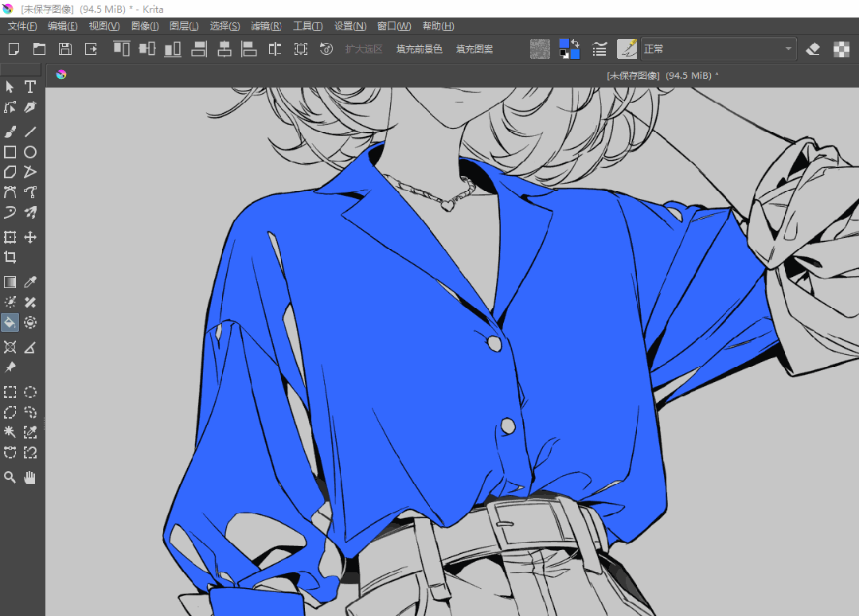This screenshot has height=616, width=859.
Task: Select the Colorize Mask tool
Action: point(10,302)
